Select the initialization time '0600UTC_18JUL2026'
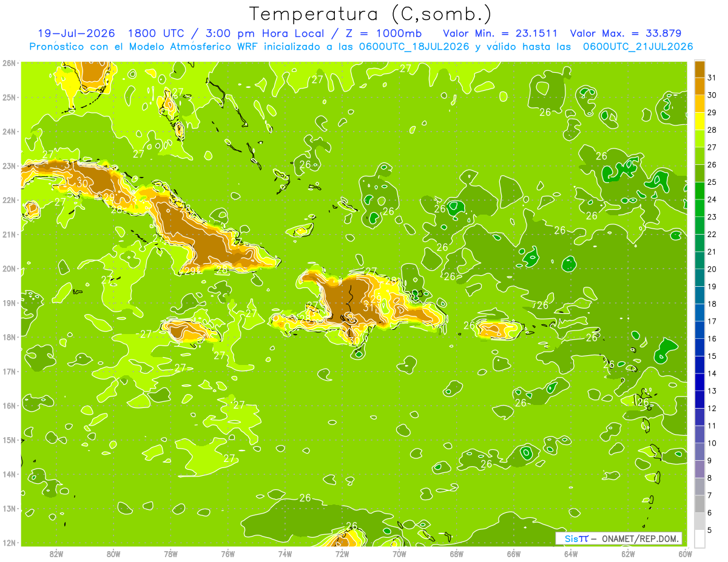 click(x=414, y=47)
